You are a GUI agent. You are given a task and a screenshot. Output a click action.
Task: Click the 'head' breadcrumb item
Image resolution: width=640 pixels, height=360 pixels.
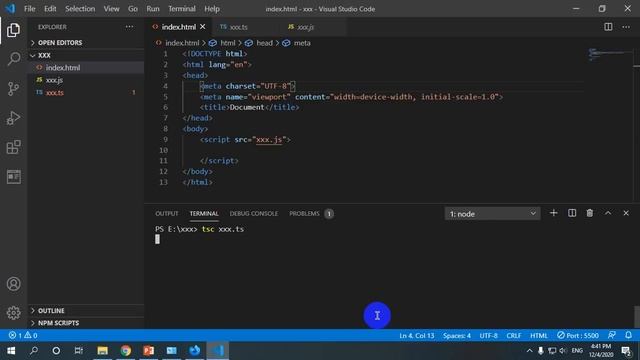(x=264, y=43)
